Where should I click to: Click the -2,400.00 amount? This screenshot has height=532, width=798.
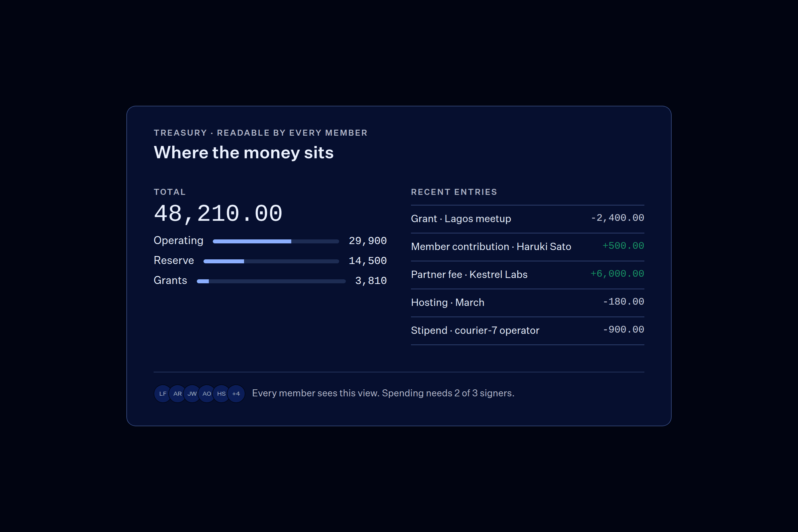tap(617, 218)
